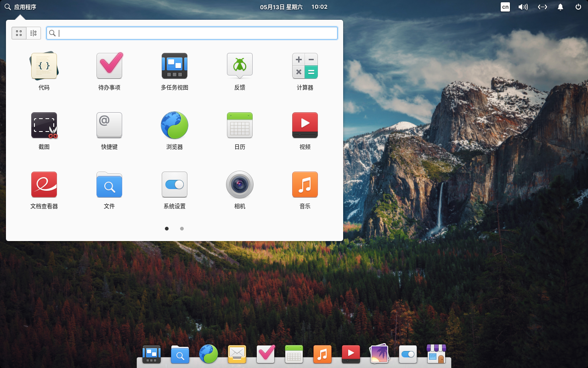This screenshot has height=368, width=588.
Task: Open Videos from the dock
Action: click(351, 354)
